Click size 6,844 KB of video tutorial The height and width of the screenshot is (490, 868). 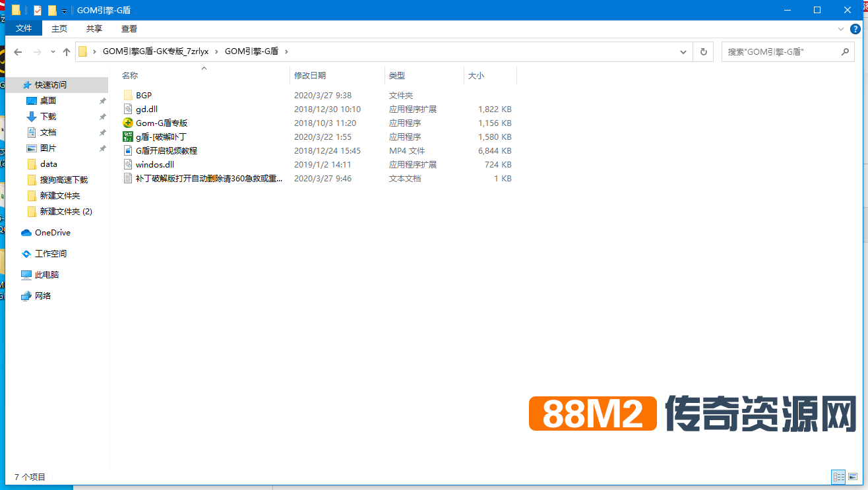click(x=495, y=151)
